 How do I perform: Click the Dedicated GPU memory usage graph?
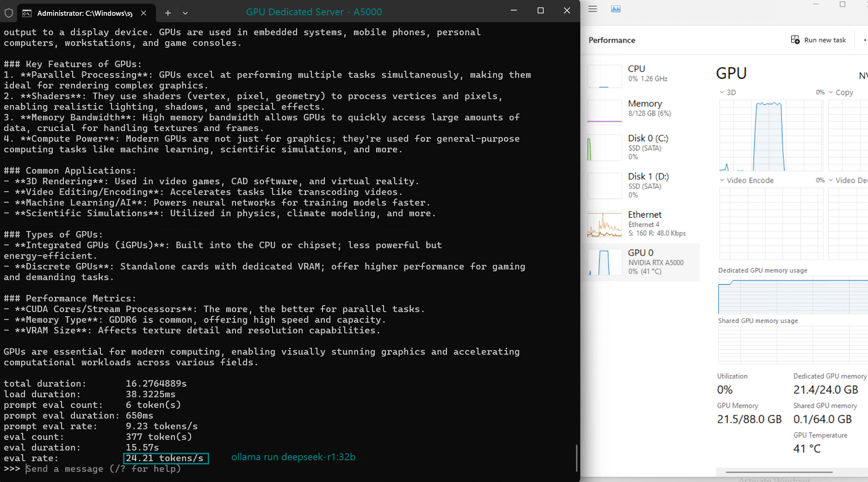point(793,294)
